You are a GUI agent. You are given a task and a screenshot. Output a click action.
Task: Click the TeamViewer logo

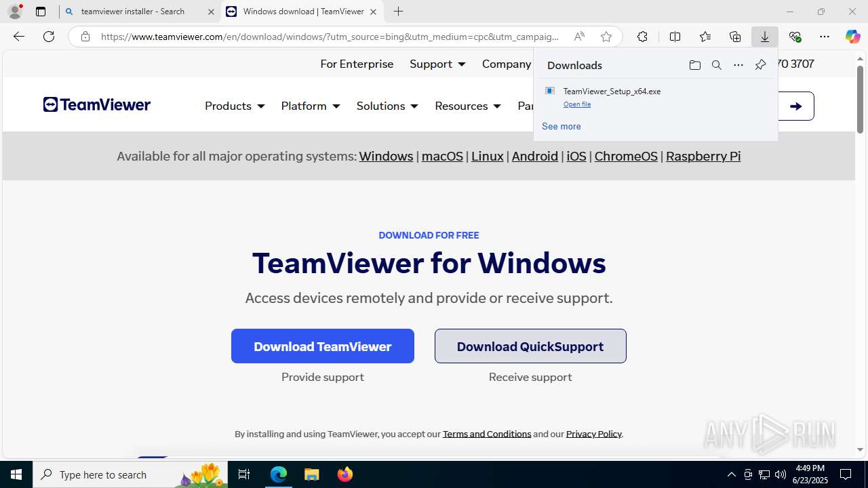point(97,104)
